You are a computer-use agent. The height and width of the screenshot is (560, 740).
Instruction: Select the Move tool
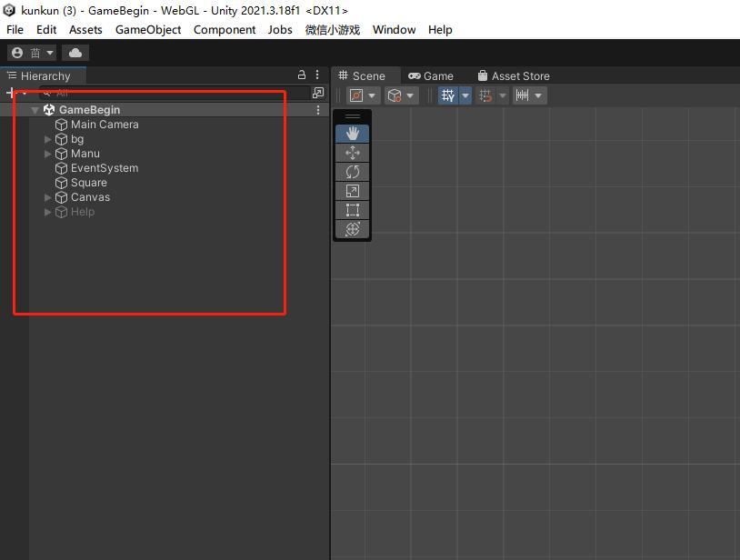pyautogui.click(x=353, y=152)
